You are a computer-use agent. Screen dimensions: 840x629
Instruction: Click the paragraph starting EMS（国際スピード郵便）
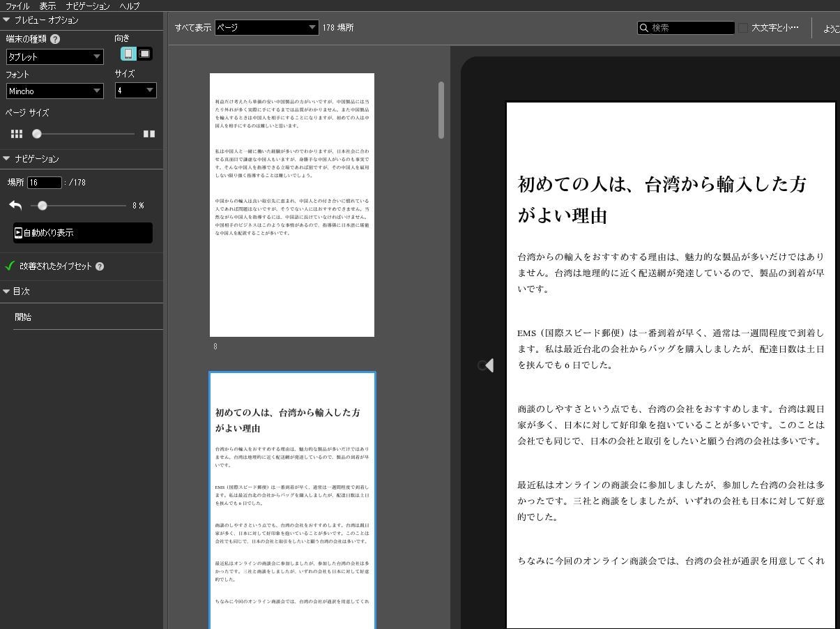pos(671,349)
